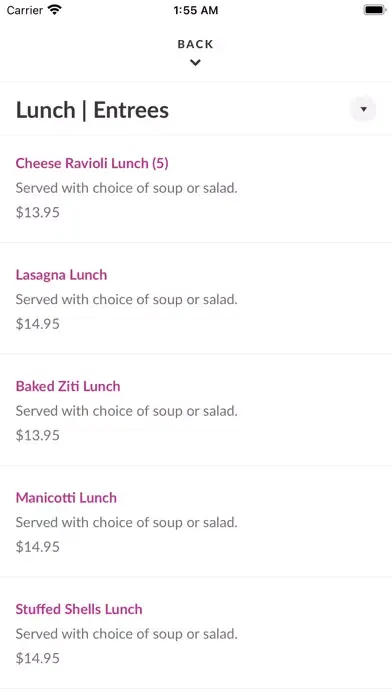Tap the Wi-Fi icon in status bar
The image size is (392, 696).
tap(55, 10)
